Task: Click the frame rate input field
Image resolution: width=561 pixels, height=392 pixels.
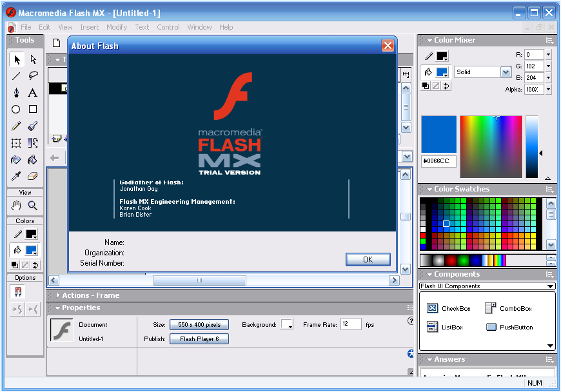Action: (x=351, y=324)
